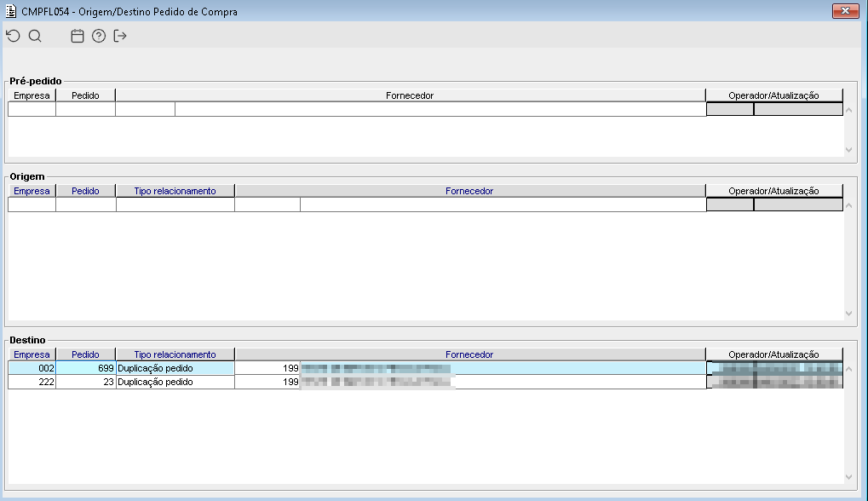
Task: Click the document icon in title bar
Action: [x=10, y=11]
